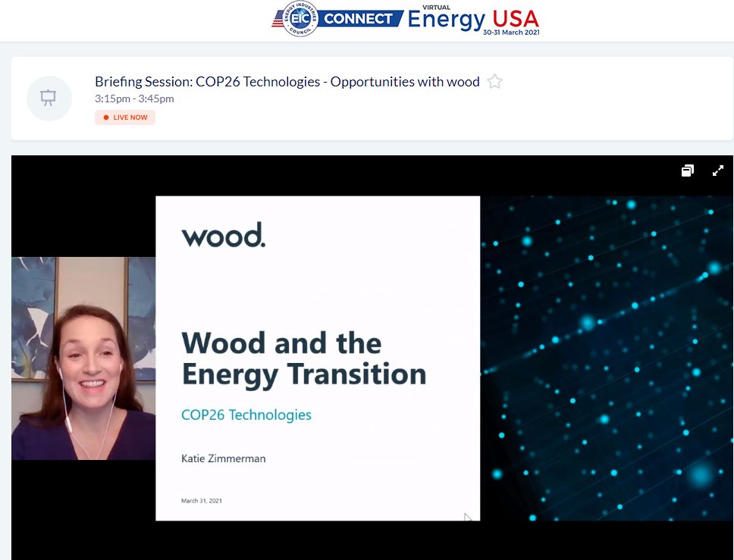Open the Briefing Session COP26 Technologies title
The image size is (734, 560).
pos(287,81)
